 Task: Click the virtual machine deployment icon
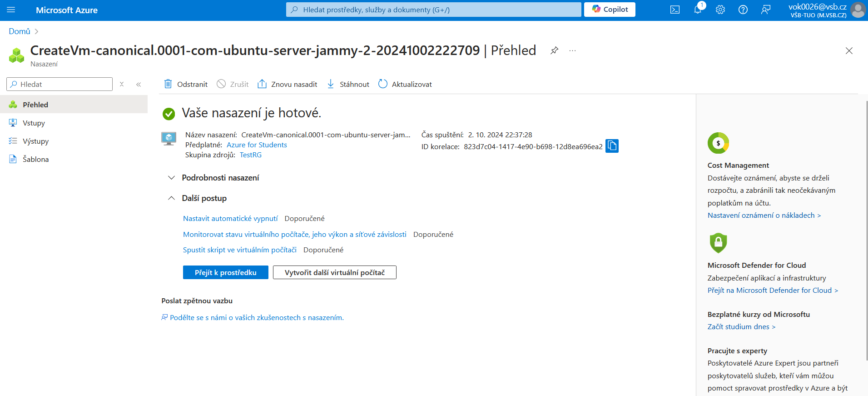point(169,138)
